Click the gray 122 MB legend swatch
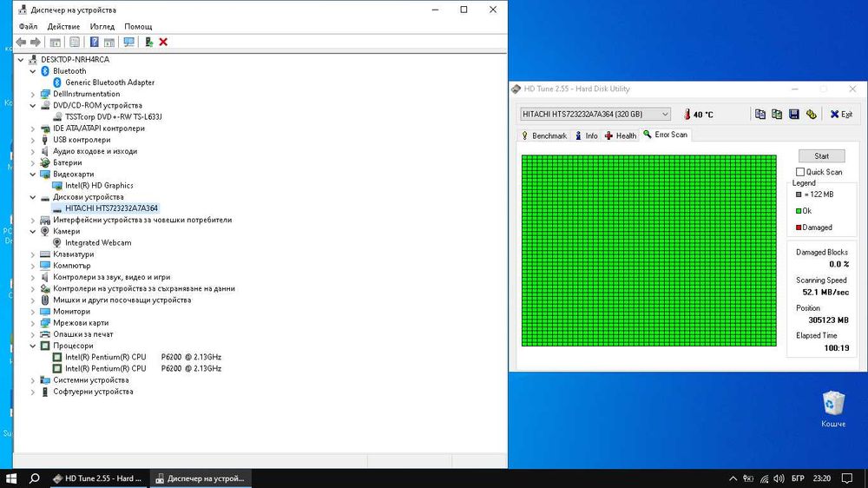The image size is (868, 488). [x=799, y=195]
